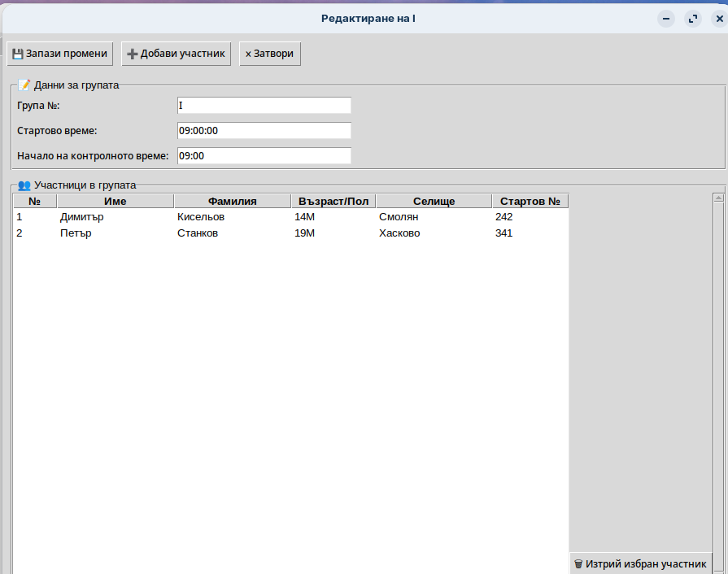Select the row for Димитър Кисельов

coord(163,217)
